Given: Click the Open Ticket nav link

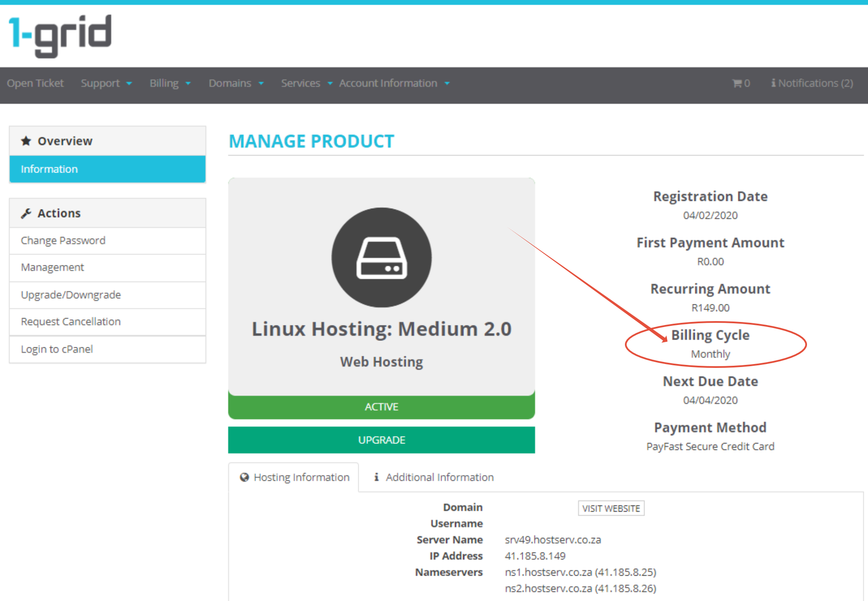Looking at the screenshot, I should pyautogui.click(x=35, y=83).
